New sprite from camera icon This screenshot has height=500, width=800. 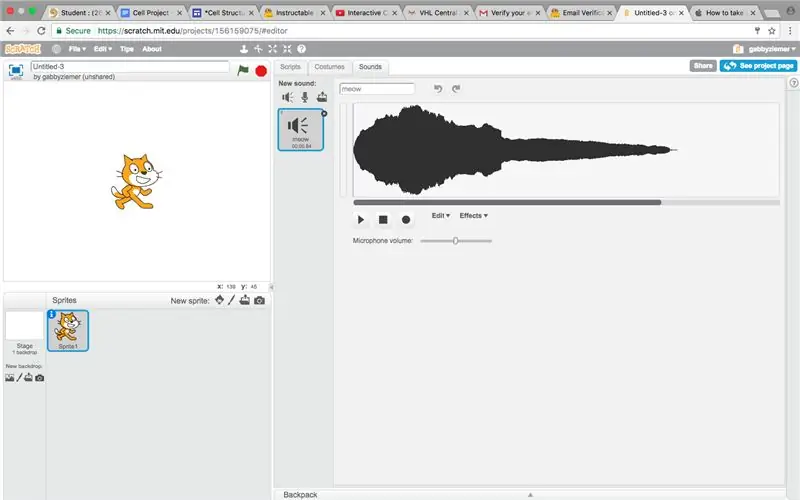259,301
